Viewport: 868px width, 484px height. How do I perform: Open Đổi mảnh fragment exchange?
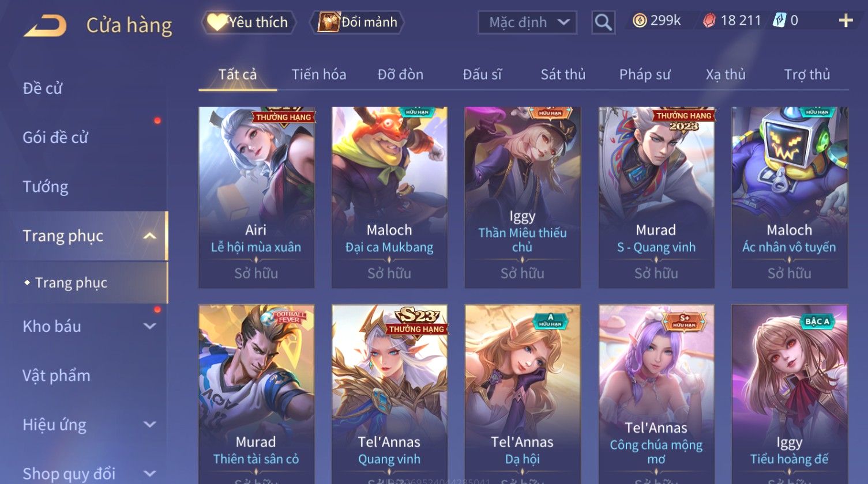coord(358,22)
